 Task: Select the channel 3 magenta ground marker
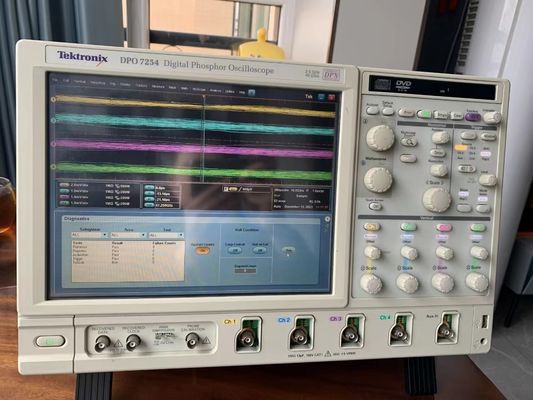(53, 144)
